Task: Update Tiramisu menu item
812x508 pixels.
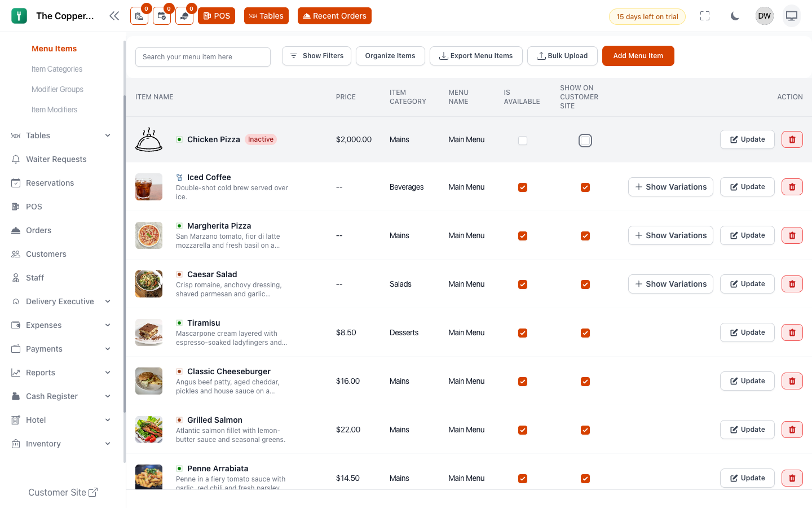Action: [747, 332]
